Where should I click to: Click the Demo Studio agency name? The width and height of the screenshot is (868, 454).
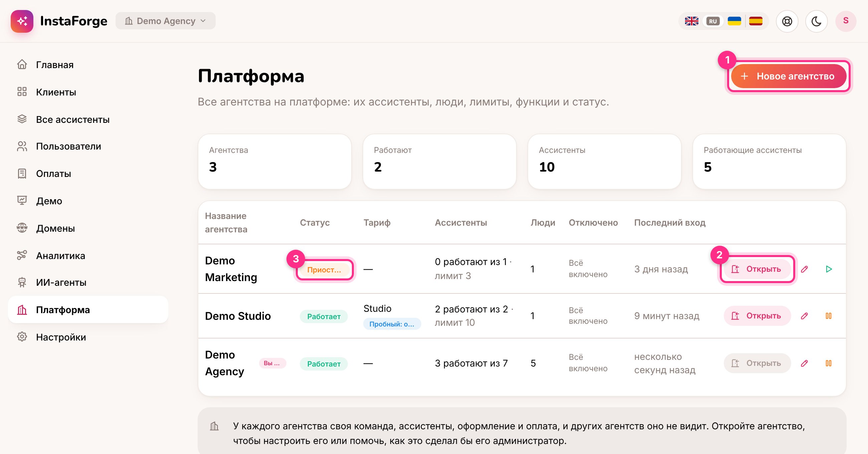pos(238,316)
